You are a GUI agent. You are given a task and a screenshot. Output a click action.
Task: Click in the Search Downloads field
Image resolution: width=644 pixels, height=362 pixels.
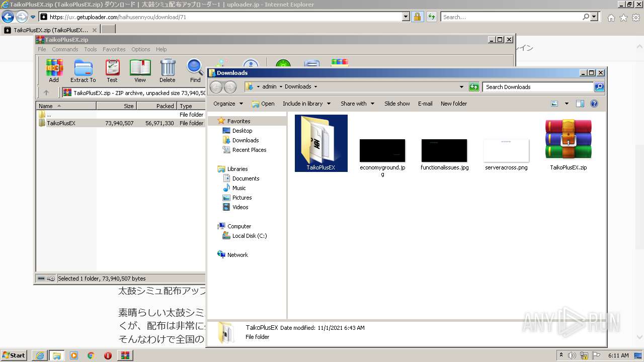click(538, 87)
